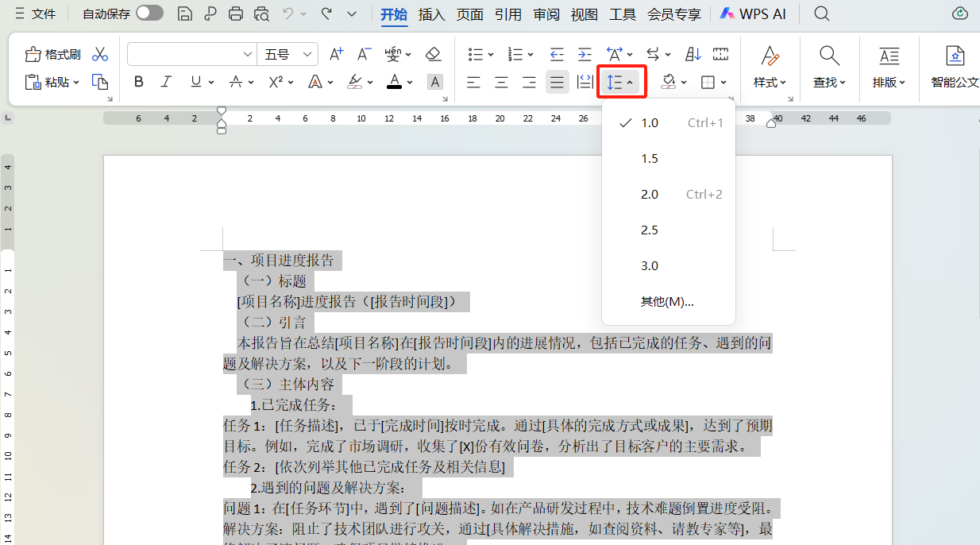The height and width of the screenshot is (545, 980).
Task: Click the 剪切 scissors cut icon
Action: pyautogui.click(x=100, y=53)
